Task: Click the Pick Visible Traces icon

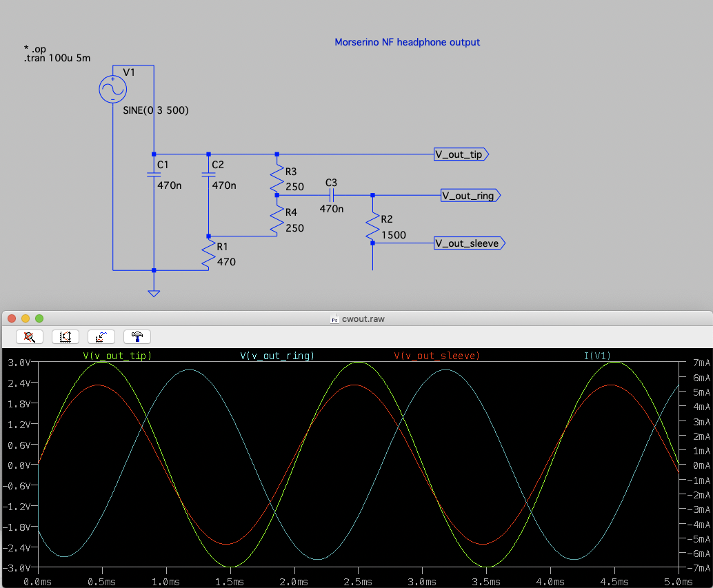Action: (x=101, y=336)
